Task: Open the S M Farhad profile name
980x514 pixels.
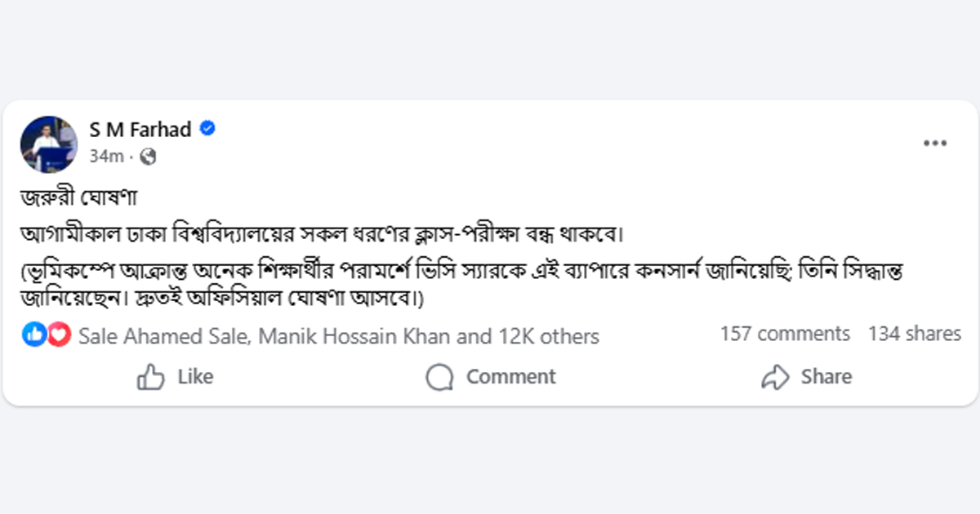Action: 140,129
